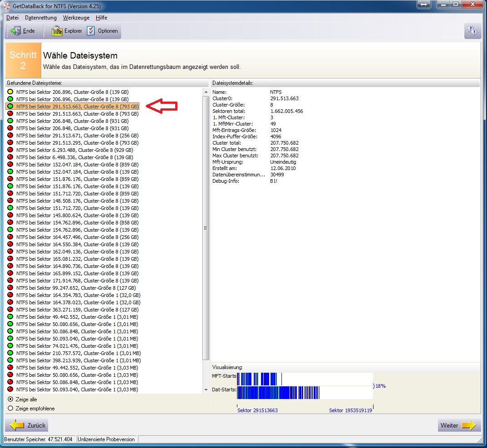Screen dimensions: 487x448
Task: Select entry NTFS Sektor 50.093.040 (3,03 MB)
Action: [x=72, y=390]
